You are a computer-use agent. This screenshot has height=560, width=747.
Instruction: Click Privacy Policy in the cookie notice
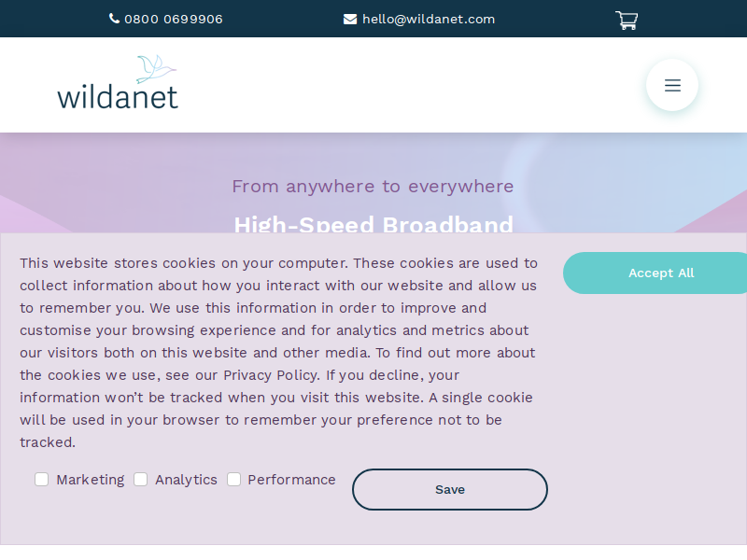[x=271, y=375]
